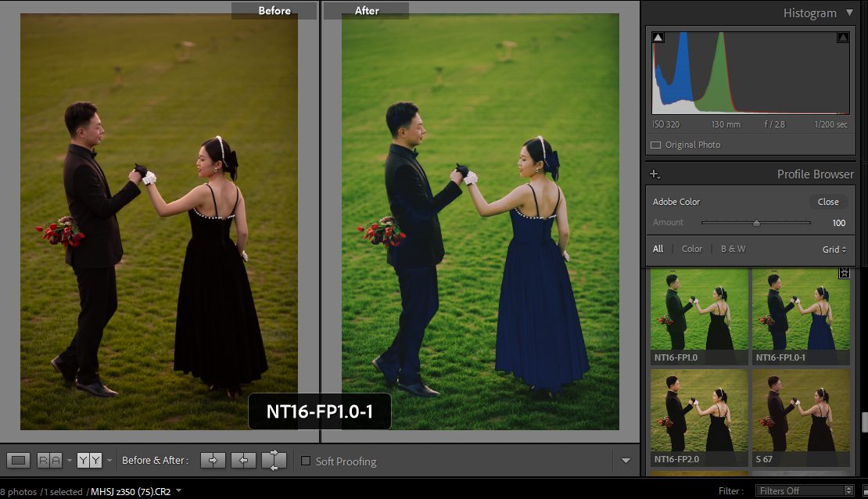Swap Before and After settings
Image resolution: width=868 pixels, height=499 pixels.
[x=274, y=461]
